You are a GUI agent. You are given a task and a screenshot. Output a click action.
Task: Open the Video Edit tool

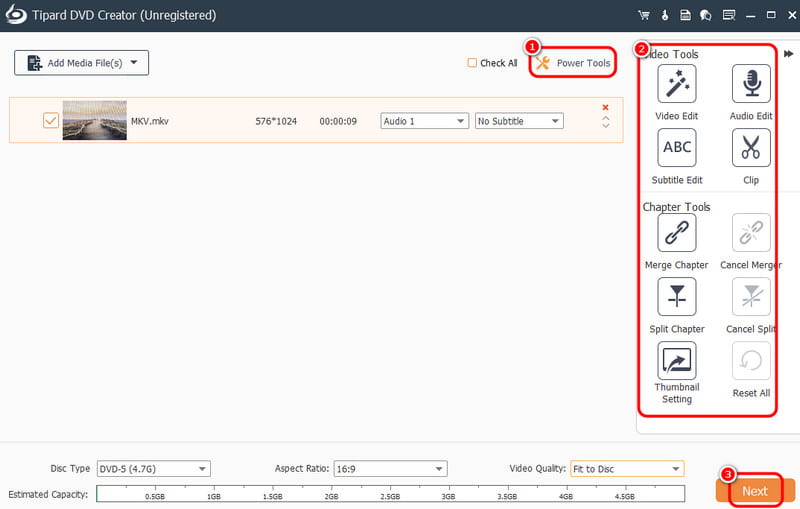click(677, 84)
